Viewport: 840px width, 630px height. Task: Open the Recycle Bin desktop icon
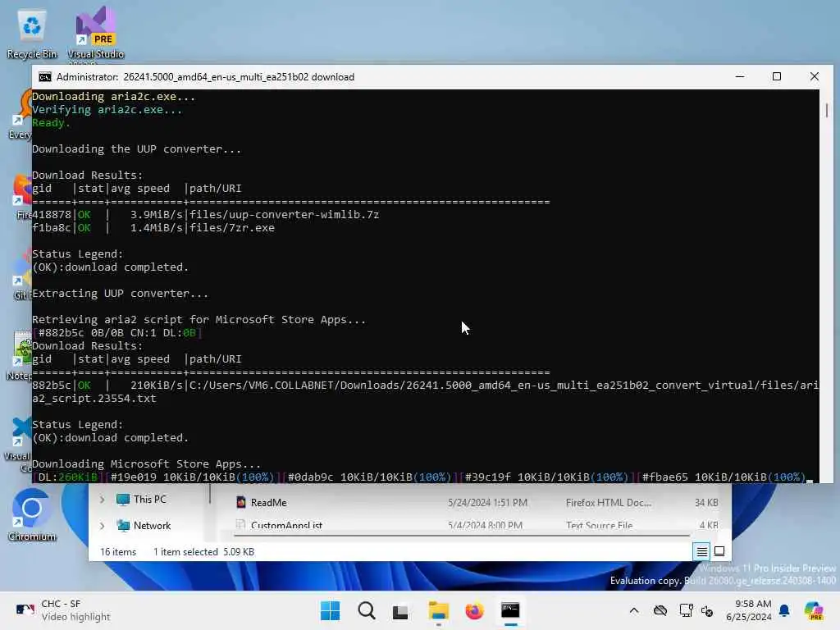[x=32, y=33]
